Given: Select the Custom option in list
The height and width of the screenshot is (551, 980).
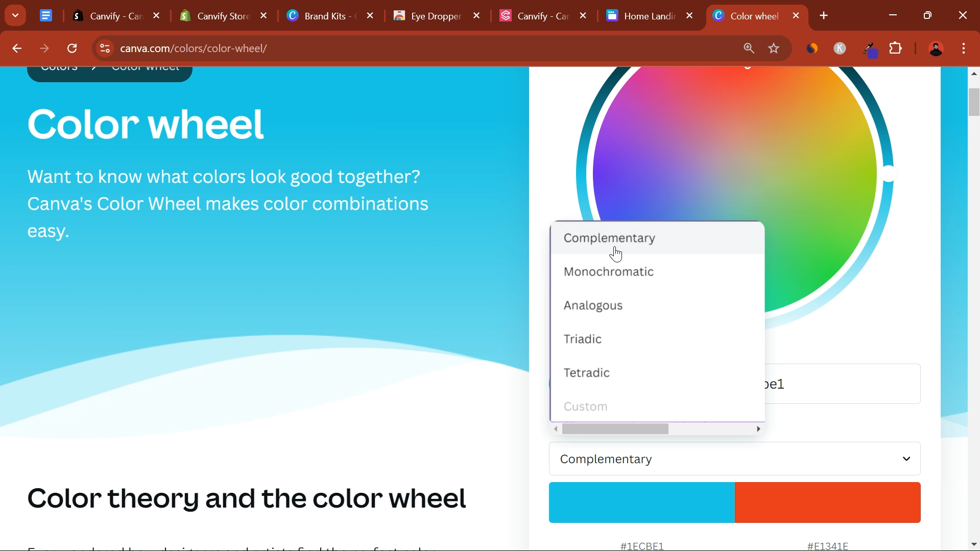Looking at the screenshot, I should pos(658,406).
